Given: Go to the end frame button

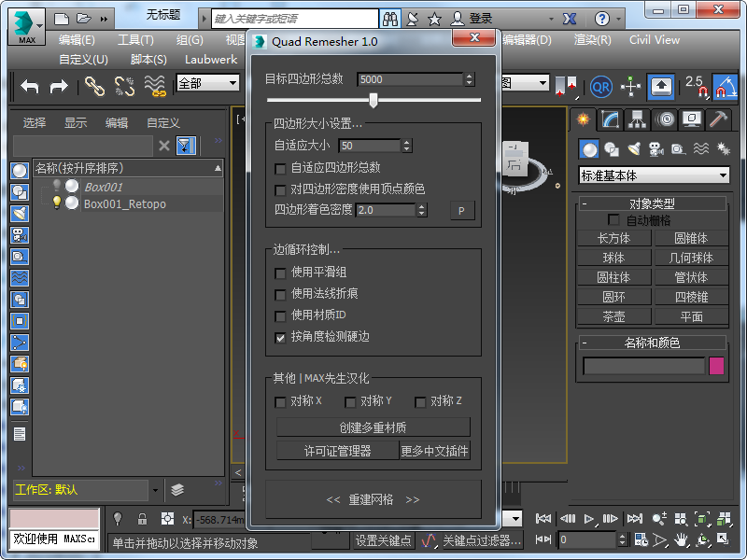Looking at the screenshot, I should point(634,518).
